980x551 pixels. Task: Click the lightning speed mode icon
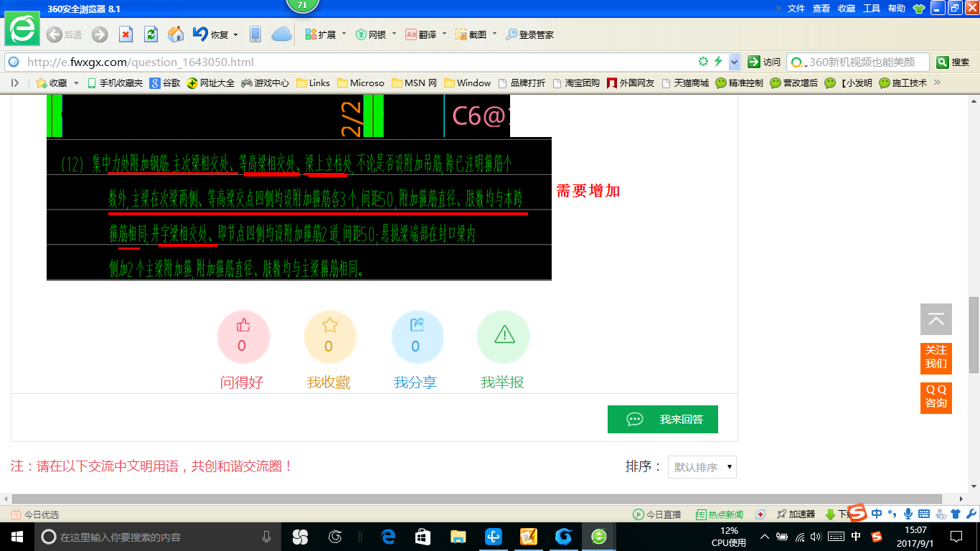718,62
